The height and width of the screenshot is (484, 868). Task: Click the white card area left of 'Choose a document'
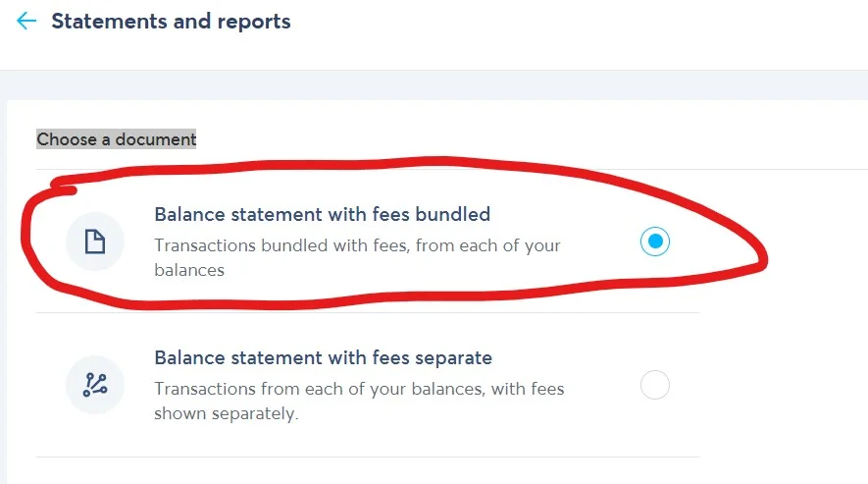click(22, 139)
